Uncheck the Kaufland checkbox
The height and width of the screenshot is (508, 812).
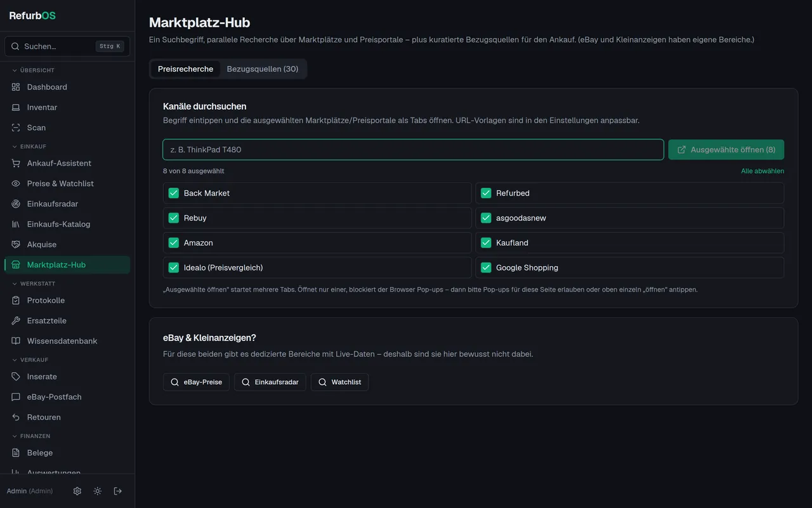click(x=486, y=243)
